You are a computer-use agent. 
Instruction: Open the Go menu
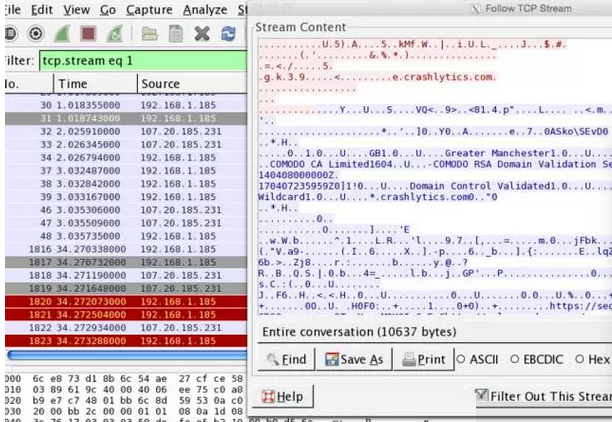tap(108, 10)
